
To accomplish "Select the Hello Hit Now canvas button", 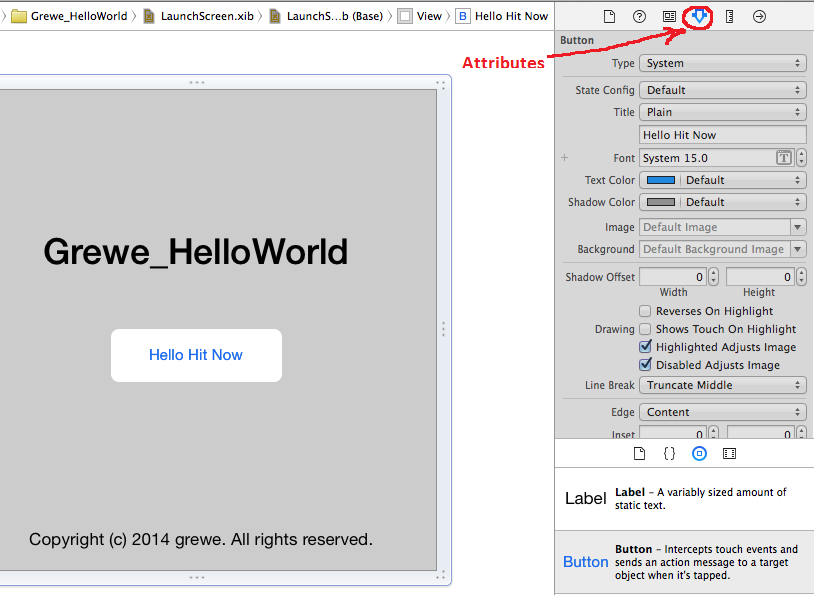I will 196,355.
